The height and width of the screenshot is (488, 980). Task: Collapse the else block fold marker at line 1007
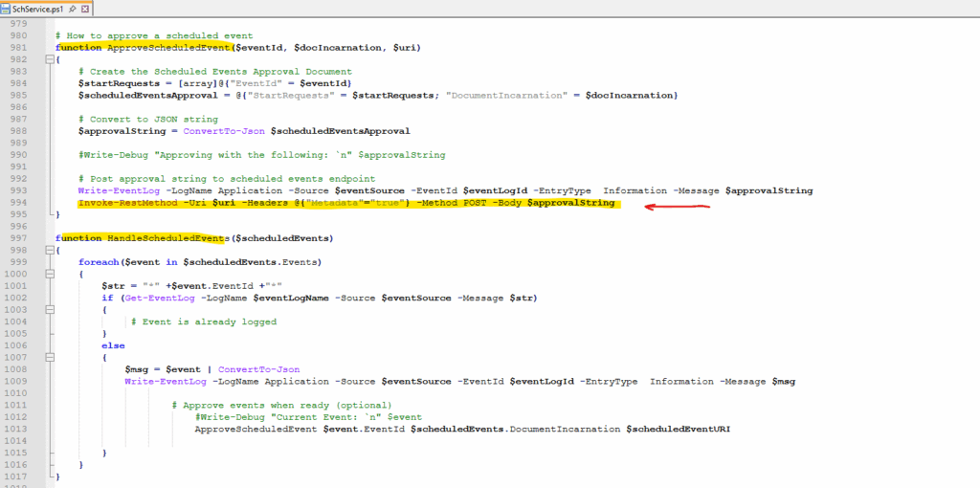pyautogui.click(x=50, y=358)
